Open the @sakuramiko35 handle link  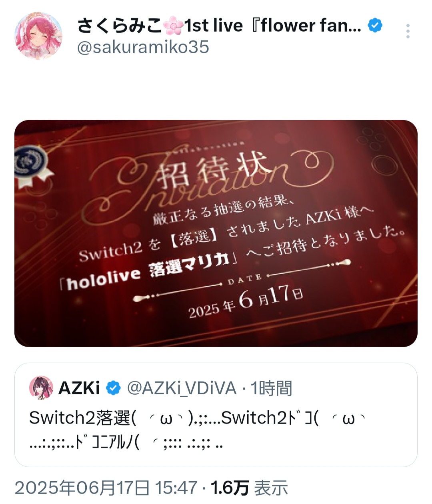point(143,47)
